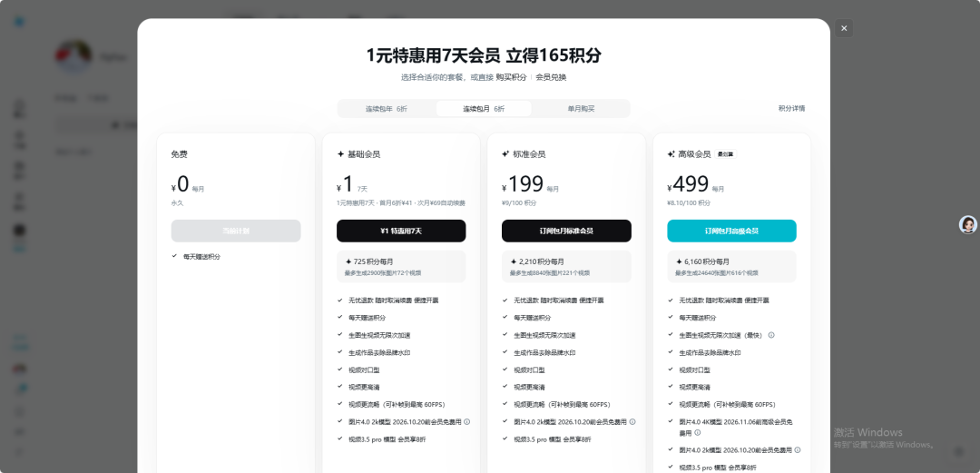This screenshot has height=473, width=980.
Task: Click the teal 订阅包月高级会员 button
Action: pos(731,231)
